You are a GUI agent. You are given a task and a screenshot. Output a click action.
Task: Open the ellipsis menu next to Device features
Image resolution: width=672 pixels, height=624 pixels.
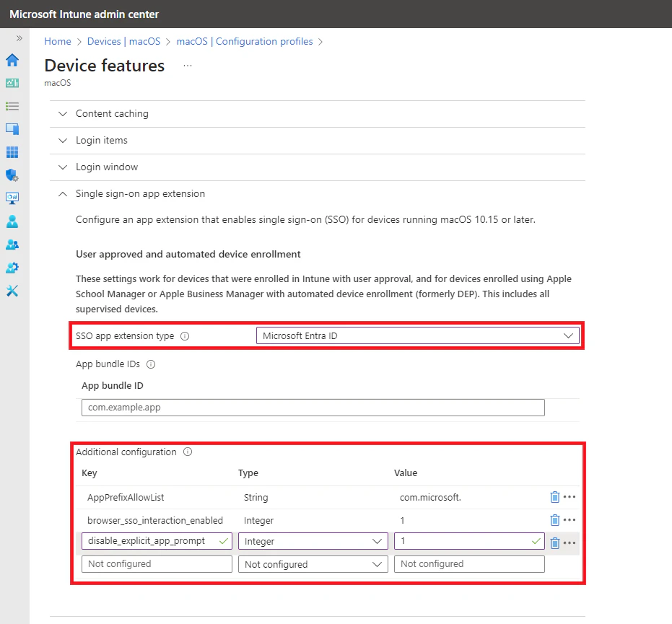187,66
